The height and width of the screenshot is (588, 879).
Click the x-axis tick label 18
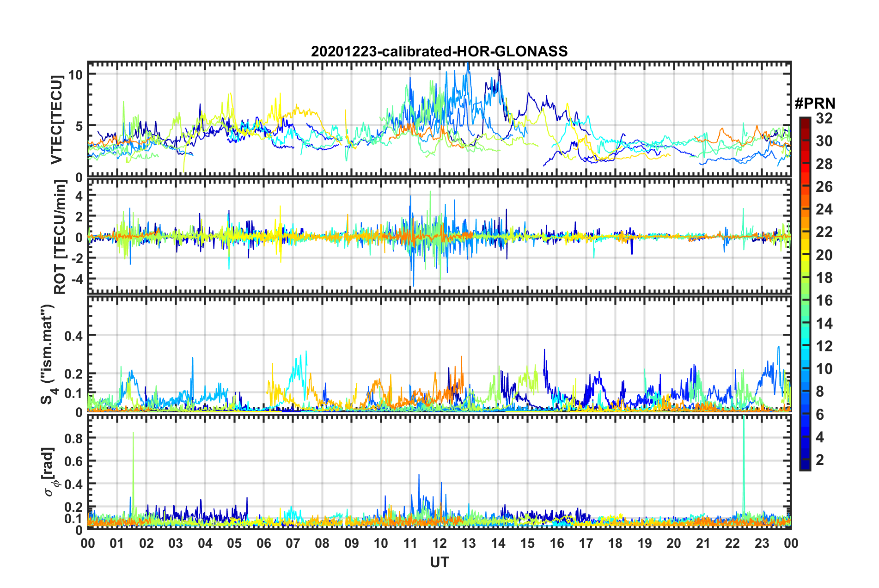pos(615,543)
